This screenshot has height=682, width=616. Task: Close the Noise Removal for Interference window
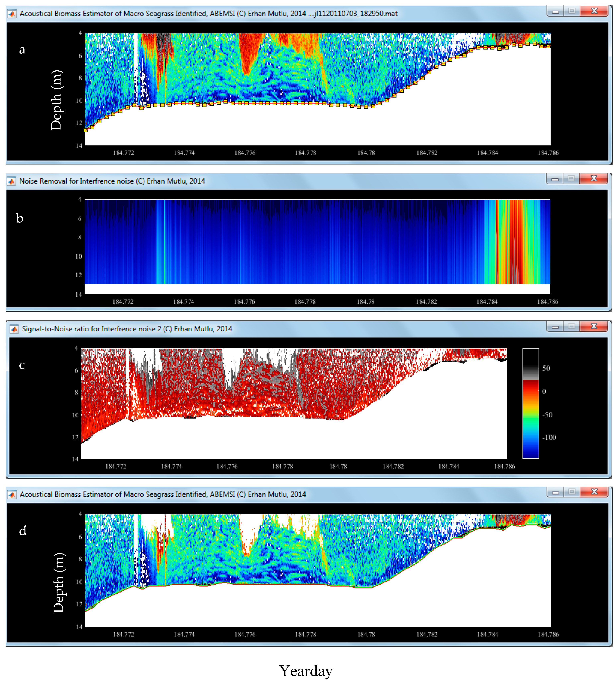[x=594, y=179]
